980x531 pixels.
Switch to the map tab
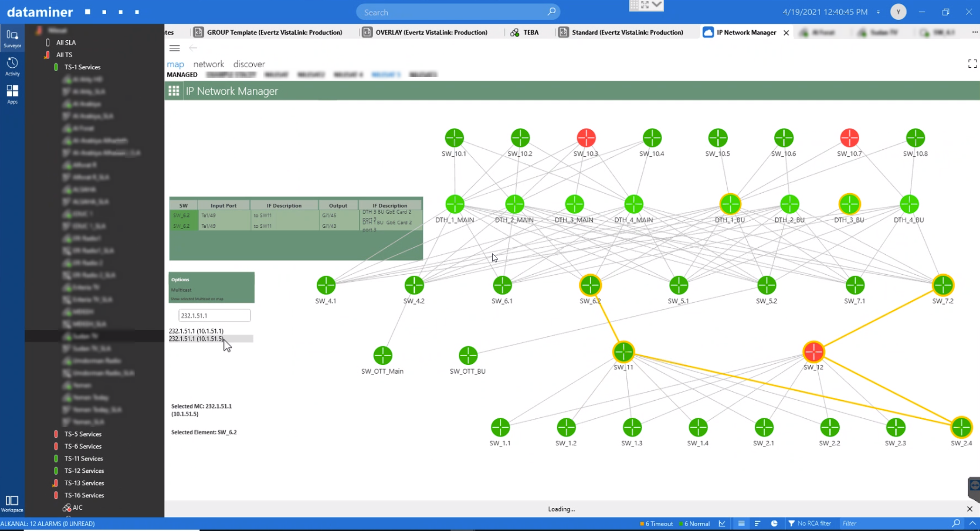[175, 64]
